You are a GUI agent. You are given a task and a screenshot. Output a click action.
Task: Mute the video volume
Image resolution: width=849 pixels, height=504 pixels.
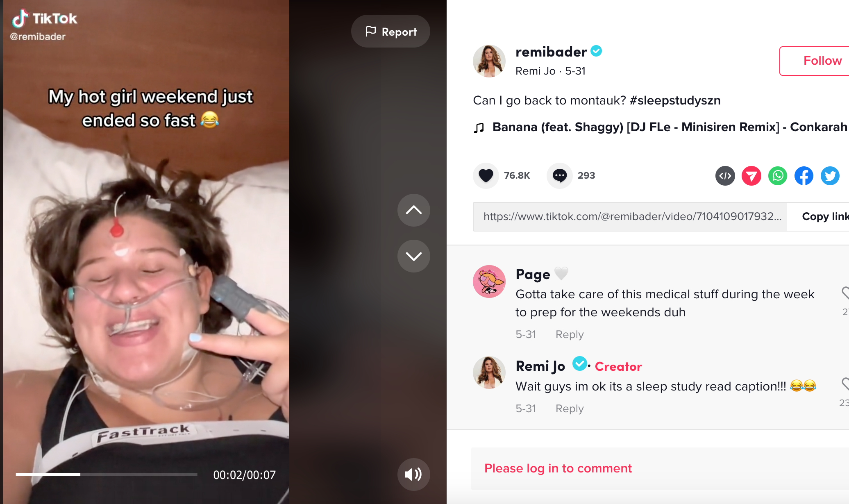tap(414, 474)
